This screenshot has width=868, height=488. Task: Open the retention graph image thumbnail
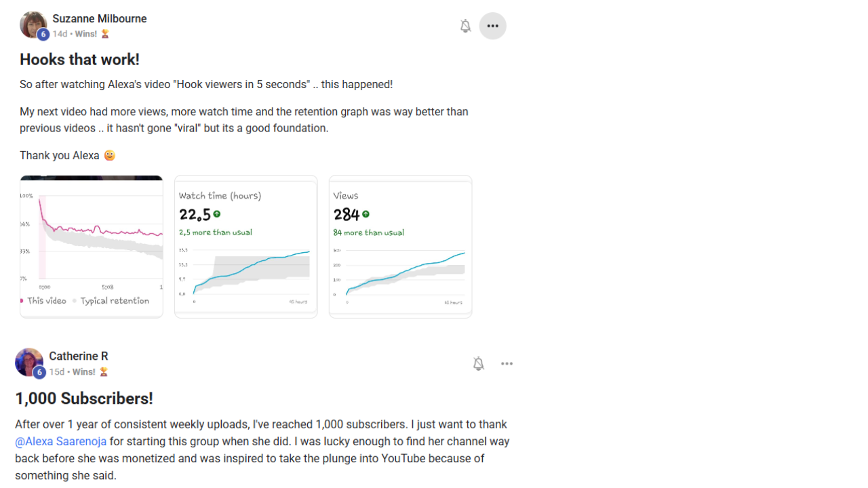click(x=92, y=247)
